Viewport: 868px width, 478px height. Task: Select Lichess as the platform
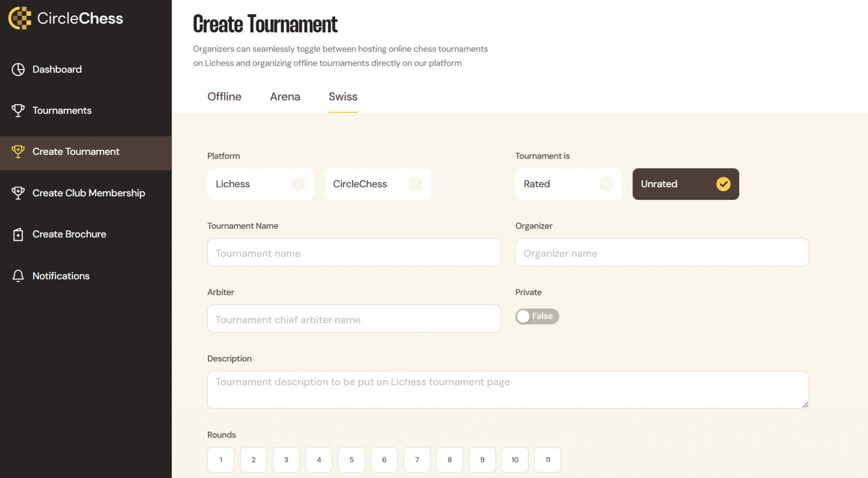pos(260,184)
